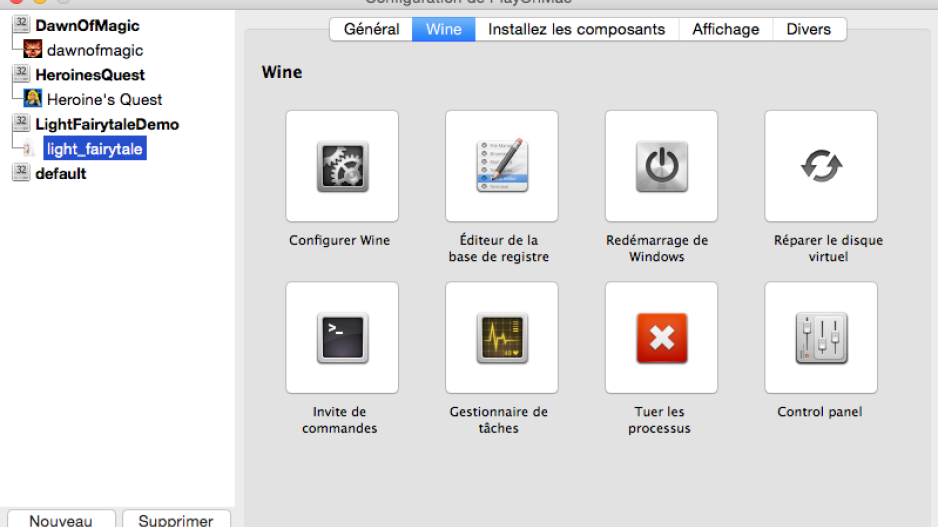Screen dimensions: 938x527
Task: Click the Éditeur de la base de registre label
Action: [499, 248]
